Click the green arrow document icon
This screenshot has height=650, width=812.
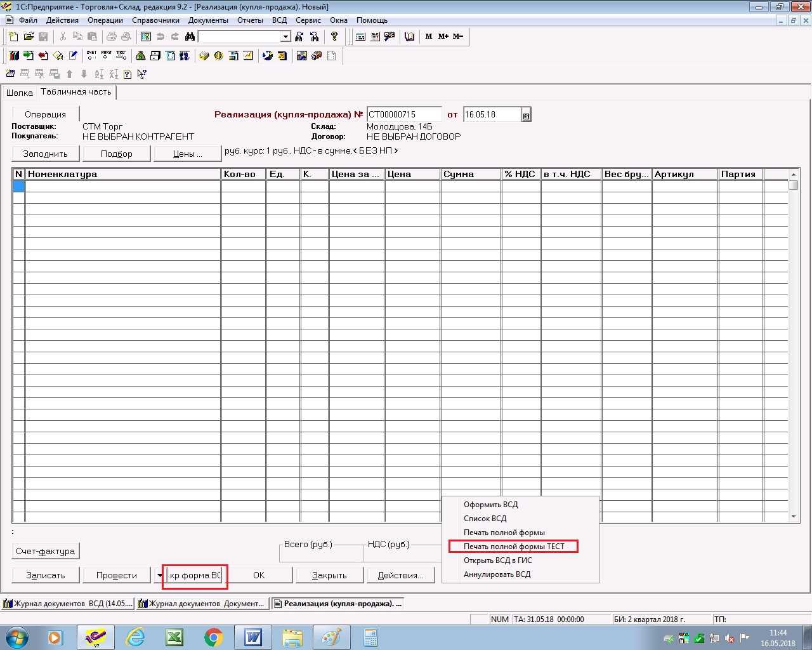[x=29, y=56]
